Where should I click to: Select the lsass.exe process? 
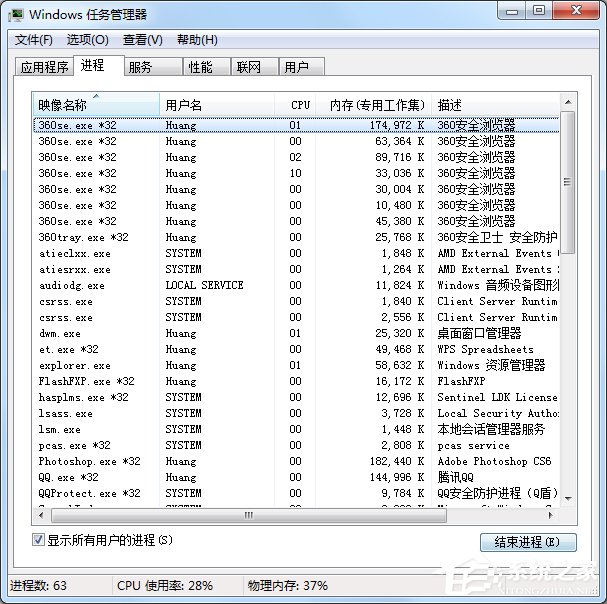pyautogui.click(x=296, y=413)
